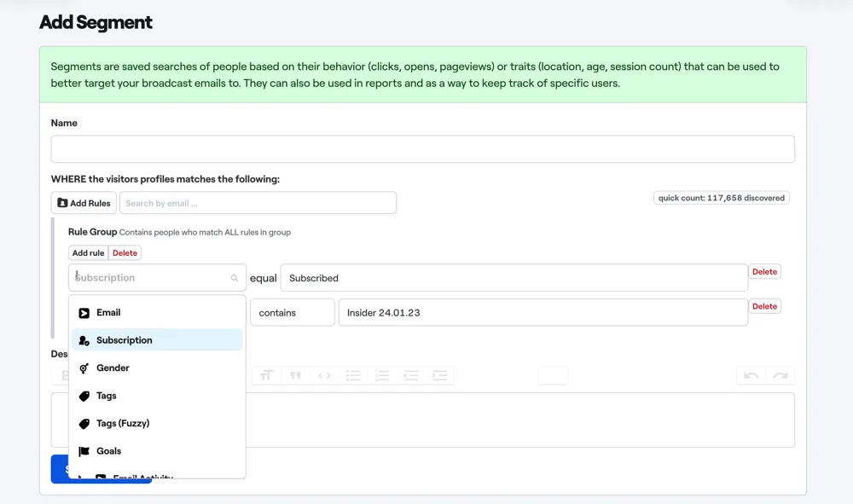The width and height of the screenshot is (853, 504).
Task: Delete the Insider 24.01.23 rule row
Action: 763,306
